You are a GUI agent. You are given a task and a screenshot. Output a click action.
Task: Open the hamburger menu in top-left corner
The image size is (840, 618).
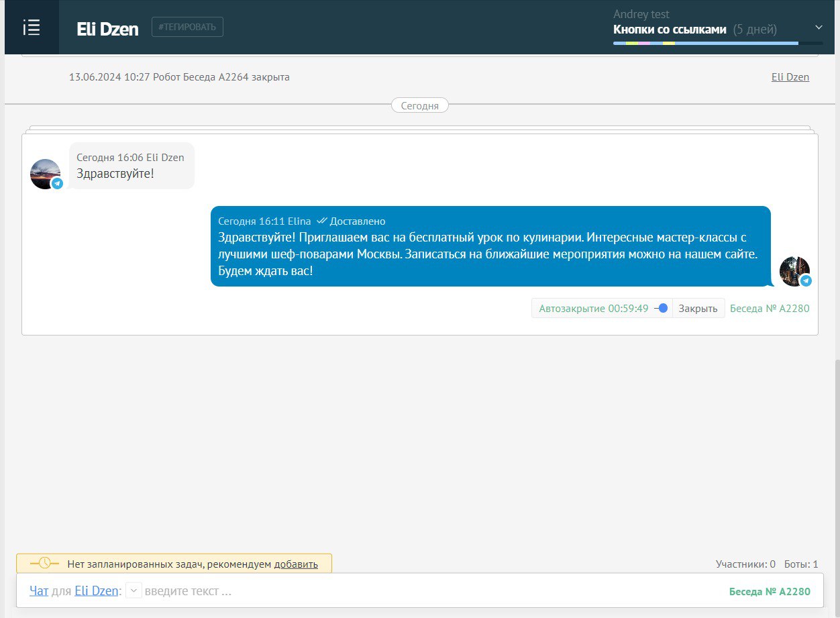click(32, 28)
